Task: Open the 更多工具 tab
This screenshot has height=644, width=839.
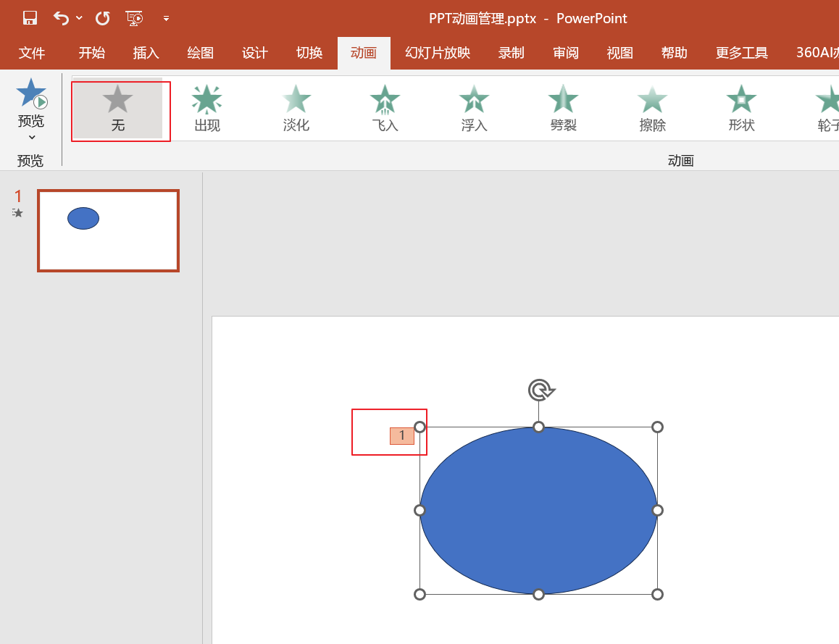Action: click(x=742, y=53)
